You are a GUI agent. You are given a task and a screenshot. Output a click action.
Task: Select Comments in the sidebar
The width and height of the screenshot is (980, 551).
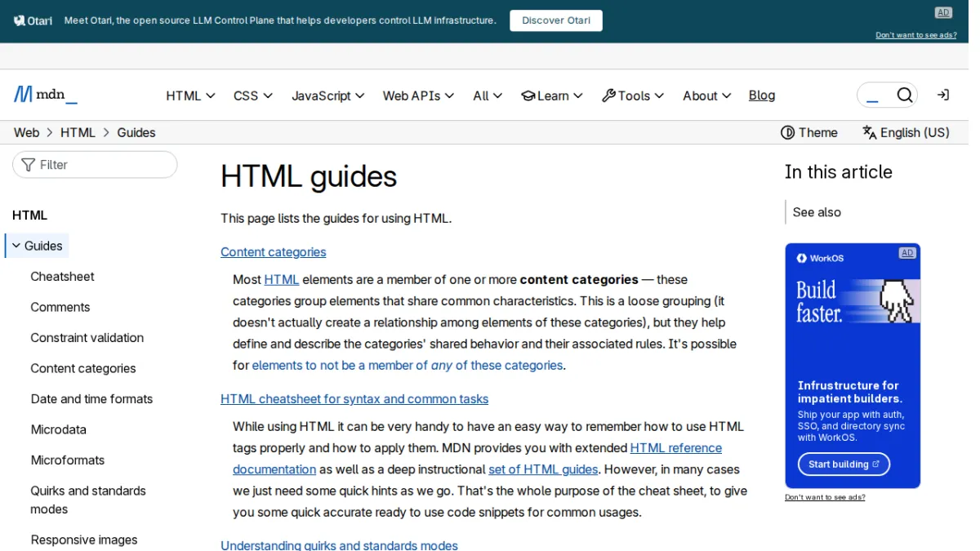pos(60,307)
